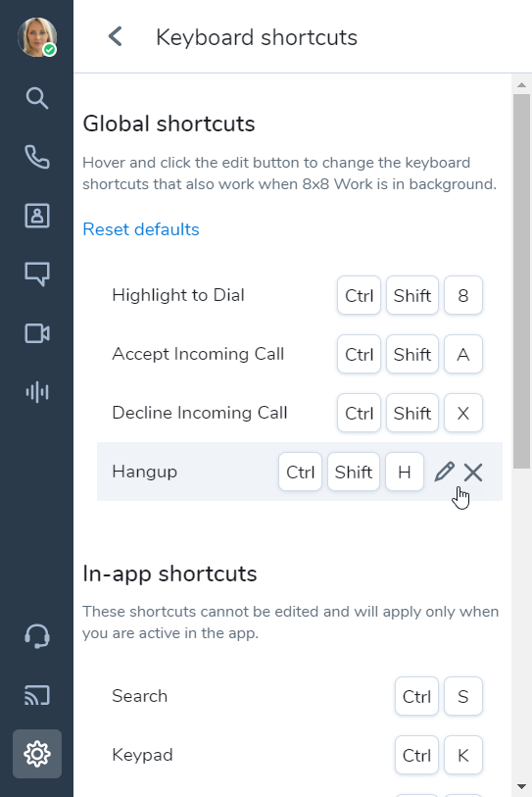
Task: Open the Messages chat icon
Action: tap(37, 274)
